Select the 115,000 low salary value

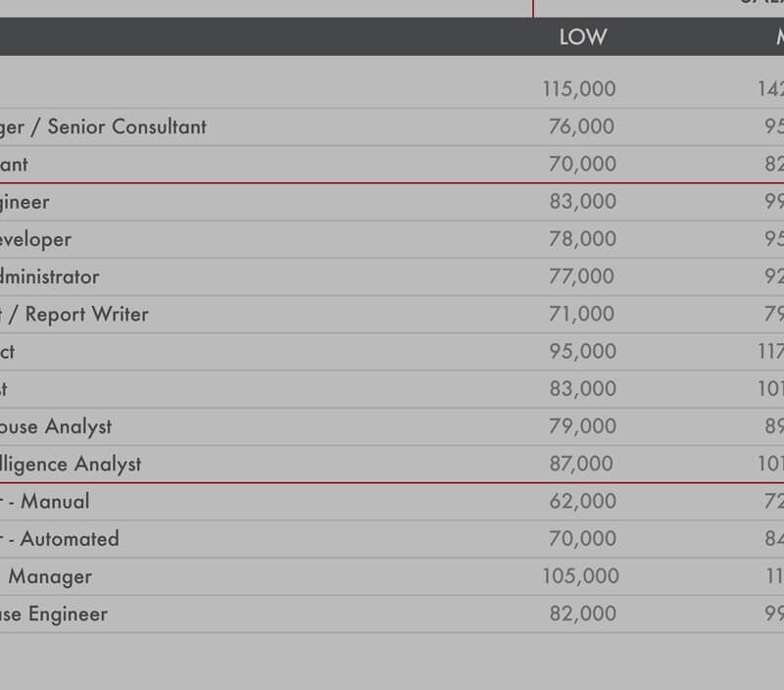579,89
